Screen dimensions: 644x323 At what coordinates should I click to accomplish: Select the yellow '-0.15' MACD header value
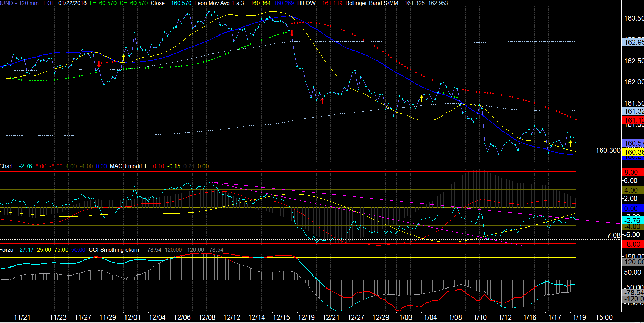[174, 166]
